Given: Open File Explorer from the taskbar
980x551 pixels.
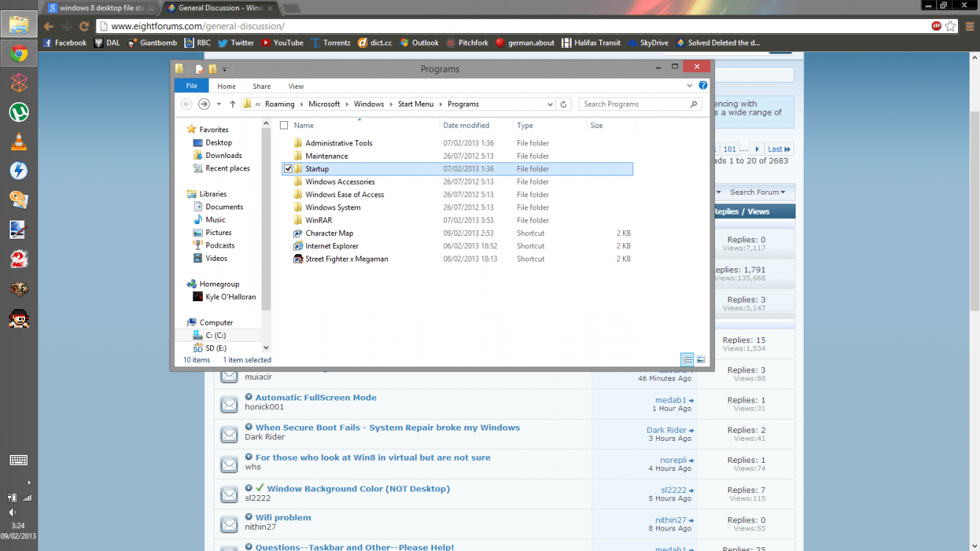Looking at the screenshot, I should tap(19, 25).
